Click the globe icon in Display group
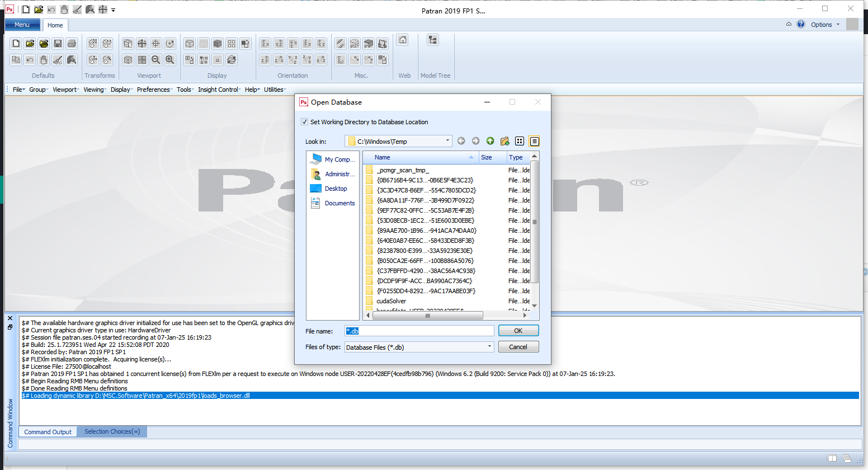This screenshot has height=470, width=868. pos(232,60)
